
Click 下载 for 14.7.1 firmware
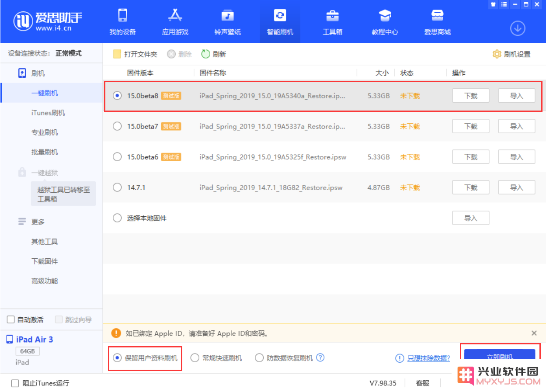click(x=470, y=187)
